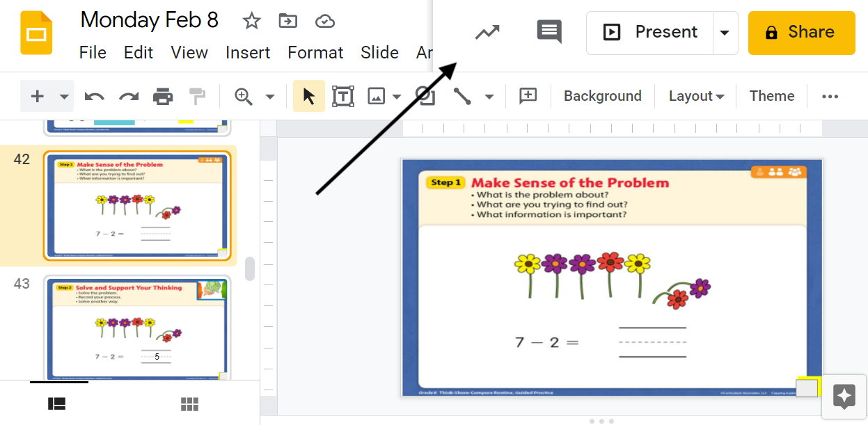Screen dimensions: 868x425
Task: Switch to filmstrip view of slides
Action: (x=56, y=403)
